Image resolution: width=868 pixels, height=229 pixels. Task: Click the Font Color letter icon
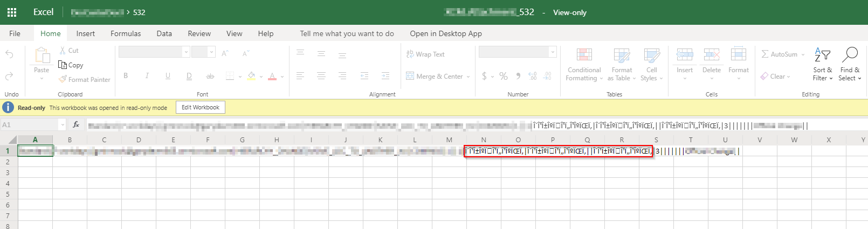pos(272,76)
